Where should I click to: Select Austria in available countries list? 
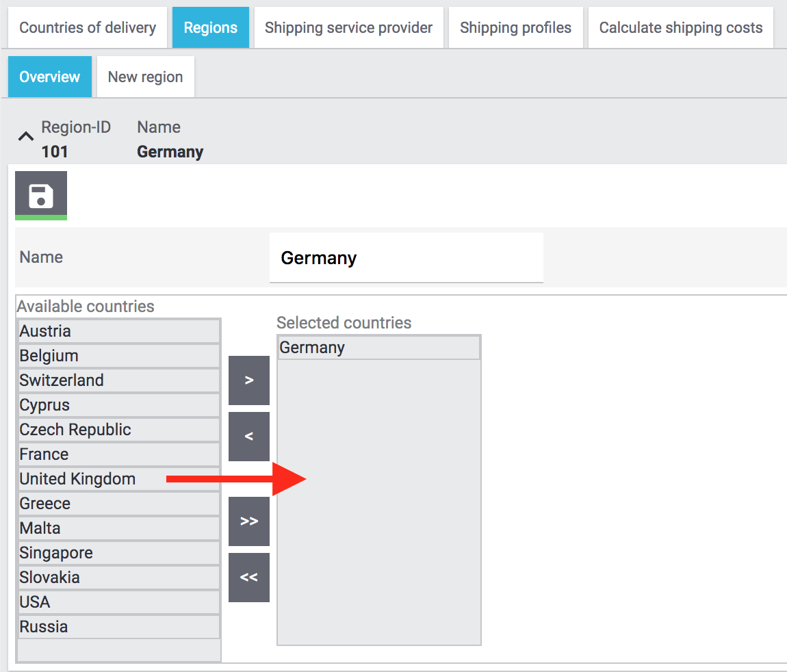pyautogui.click(x=45, y=331)
